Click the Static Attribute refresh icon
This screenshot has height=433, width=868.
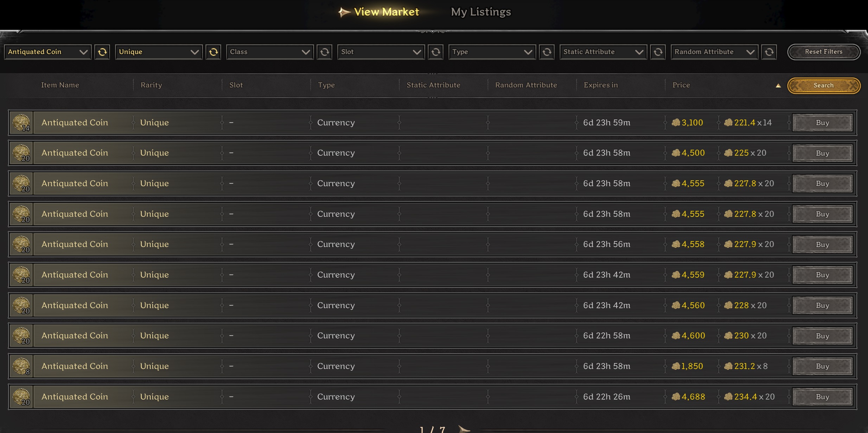tap(658, 52)
